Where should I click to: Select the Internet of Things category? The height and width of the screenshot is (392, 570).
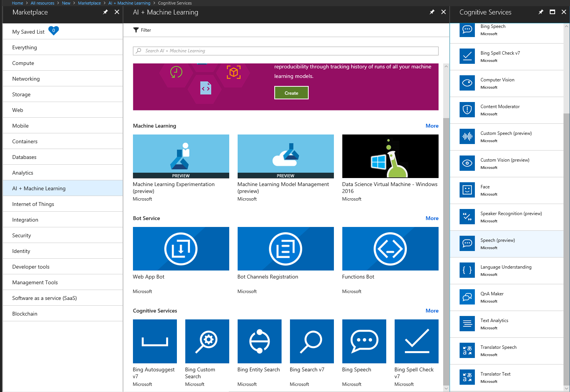[x=63, y=204]
